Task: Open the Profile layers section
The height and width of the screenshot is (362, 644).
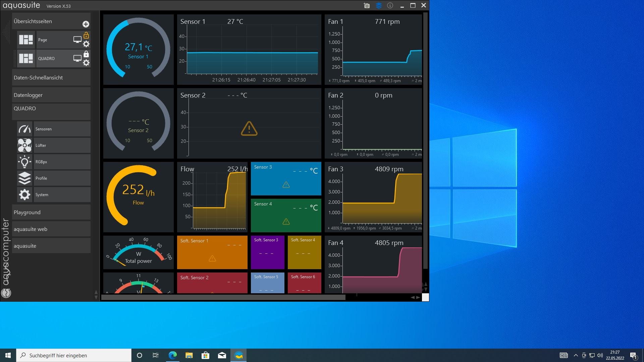Action: point(25,178)
